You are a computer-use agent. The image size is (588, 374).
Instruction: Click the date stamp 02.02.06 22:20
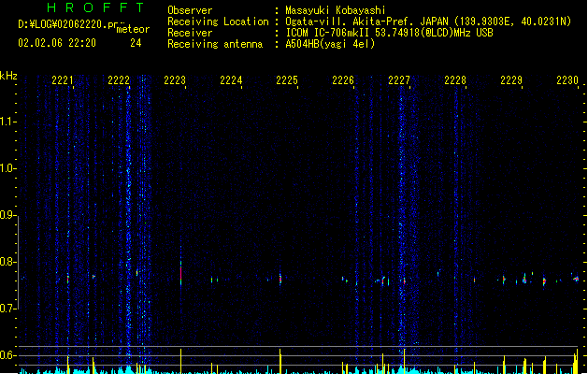point(57,43)
